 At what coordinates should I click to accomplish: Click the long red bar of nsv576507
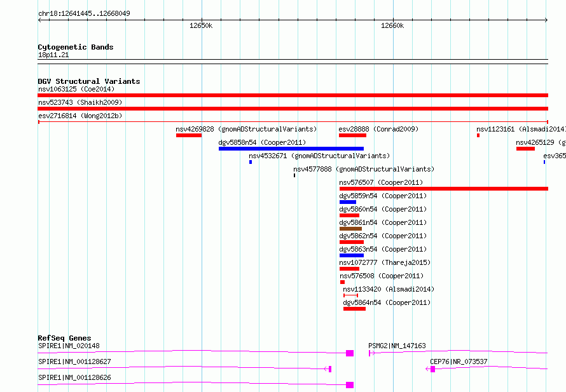[x=444, y=189]
